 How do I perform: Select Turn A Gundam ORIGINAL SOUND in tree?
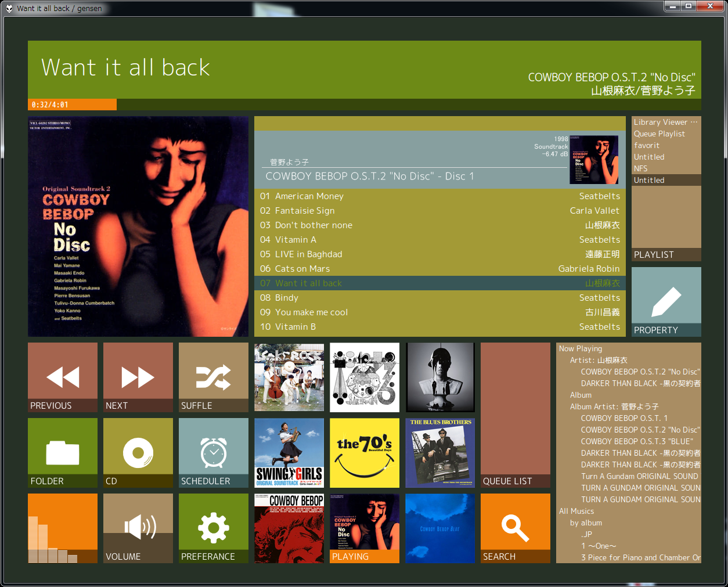(x=640, y=476)
